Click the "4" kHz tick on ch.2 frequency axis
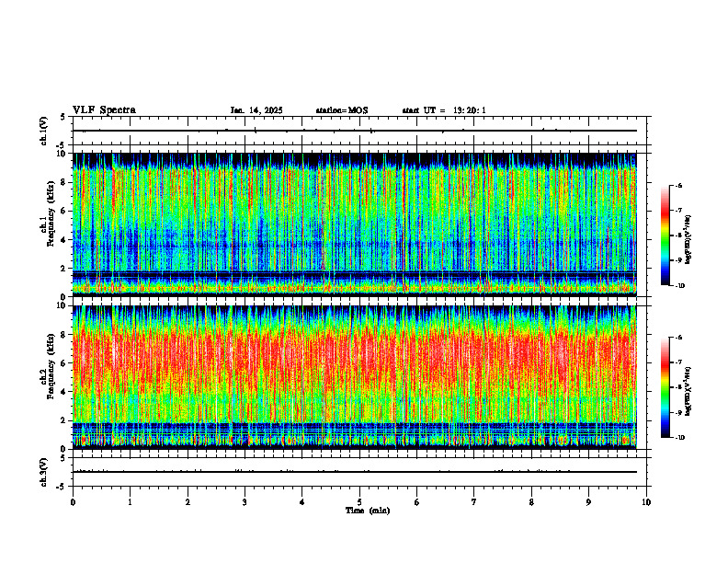Image resolution: width=728 pixels, height=563 pixels. (x=64, y=392)
